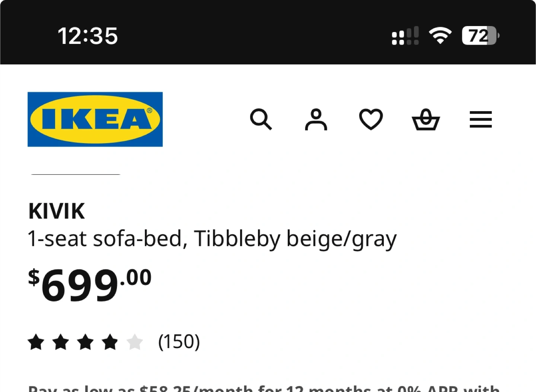Click the $699.00 price
Screen dimensions: 536x392
tap(90, 285)
